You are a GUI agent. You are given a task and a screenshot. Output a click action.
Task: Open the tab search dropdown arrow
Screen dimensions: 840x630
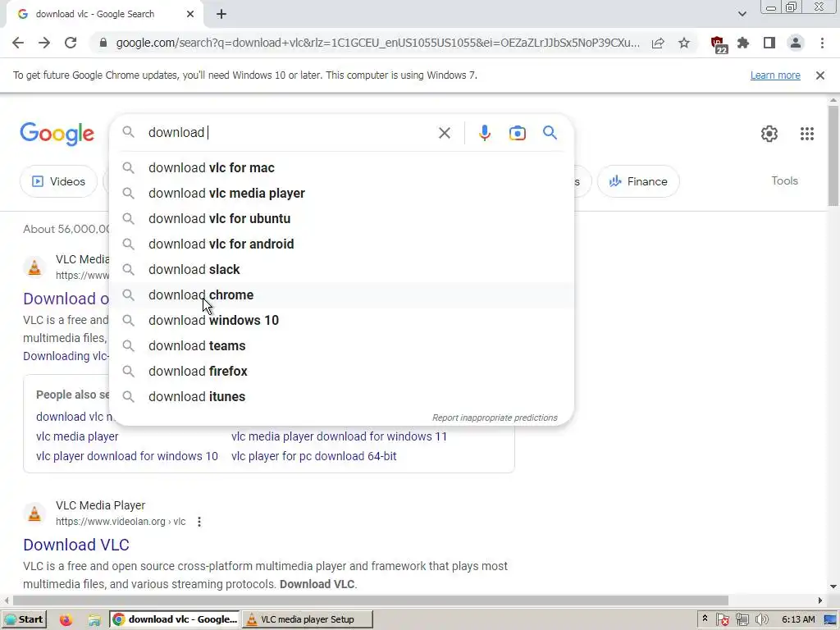[x=742, y=14]
